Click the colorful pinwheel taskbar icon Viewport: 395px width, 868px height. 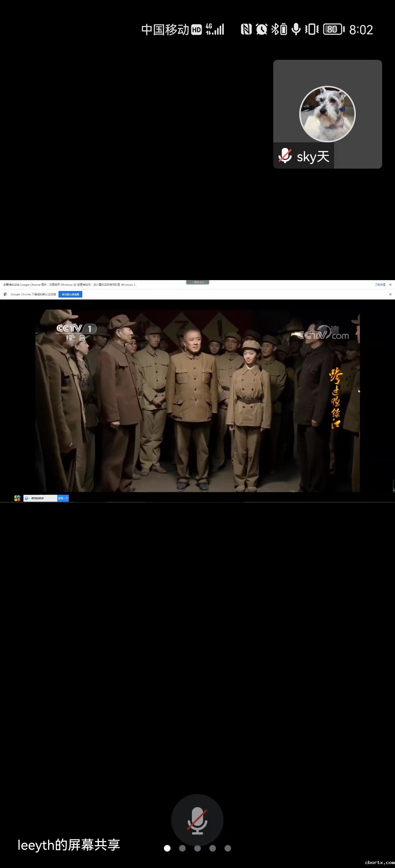point(17,498)
